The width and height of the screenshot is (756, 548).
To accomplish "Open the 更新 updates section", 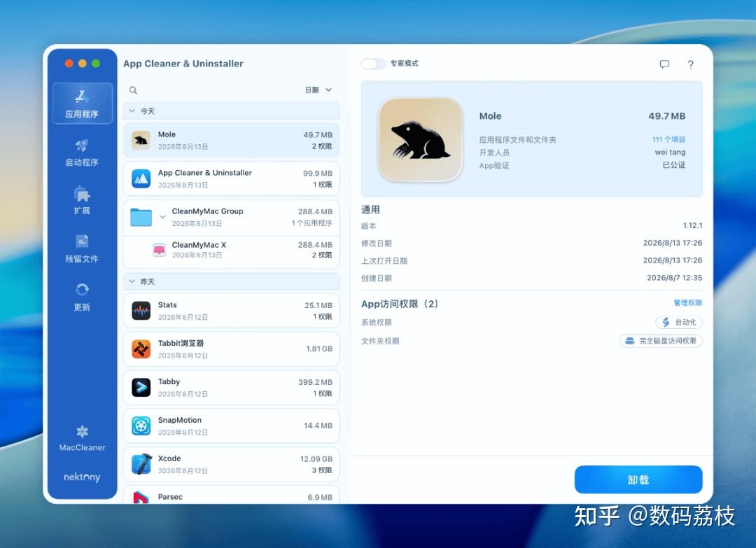I will pos(82,297).
